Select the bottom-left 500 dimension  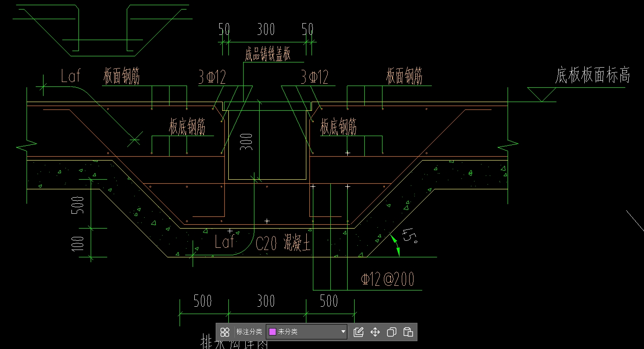click(x=203, y=301)
